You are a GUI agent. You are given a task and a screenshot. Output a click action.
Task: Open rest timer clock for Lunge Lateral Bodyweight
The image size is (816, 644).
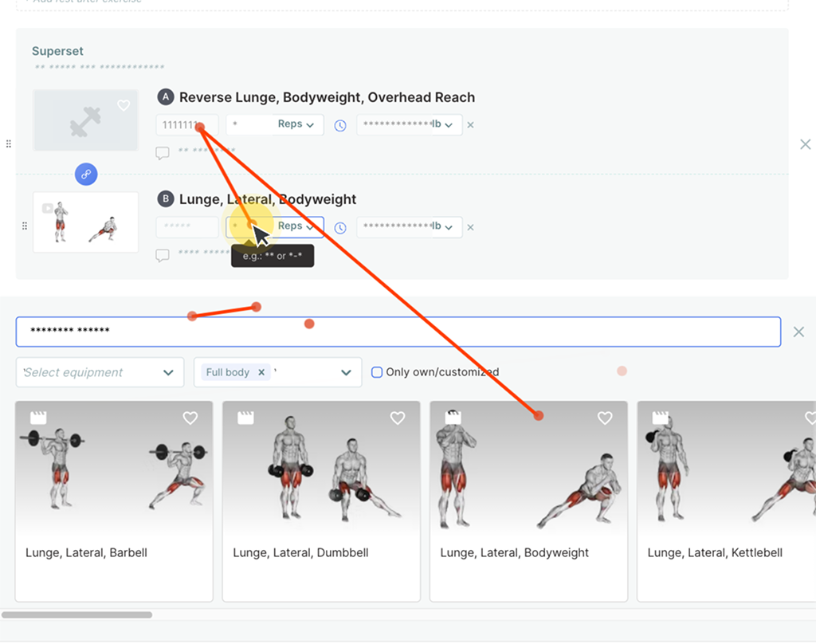tap(339, 228)
